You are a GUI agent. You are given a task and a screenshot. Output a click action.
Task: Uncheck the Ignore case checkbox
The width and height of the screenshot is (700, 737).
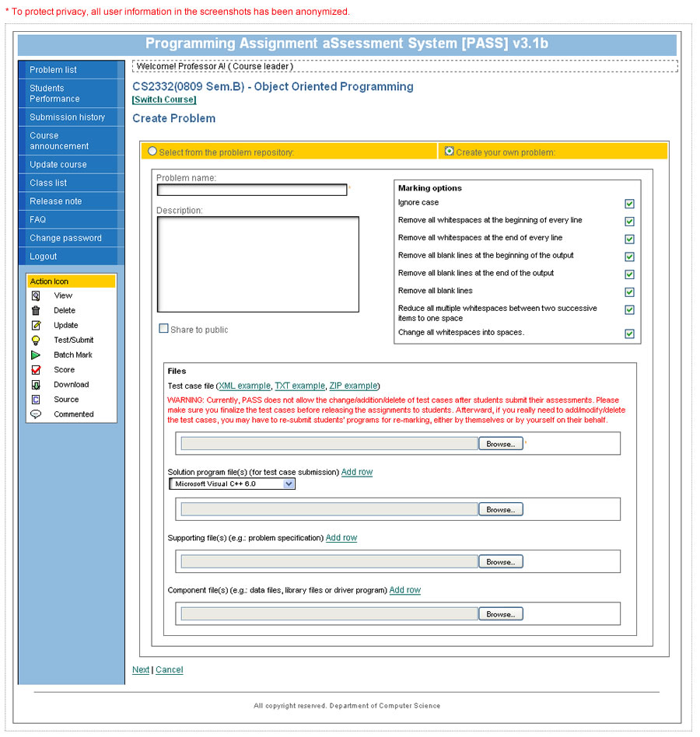[629, 204]
